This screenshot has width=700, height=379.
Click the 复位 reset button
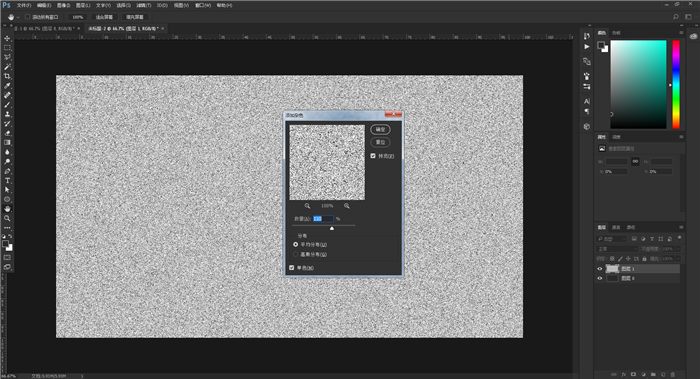[x=380, y=142]
